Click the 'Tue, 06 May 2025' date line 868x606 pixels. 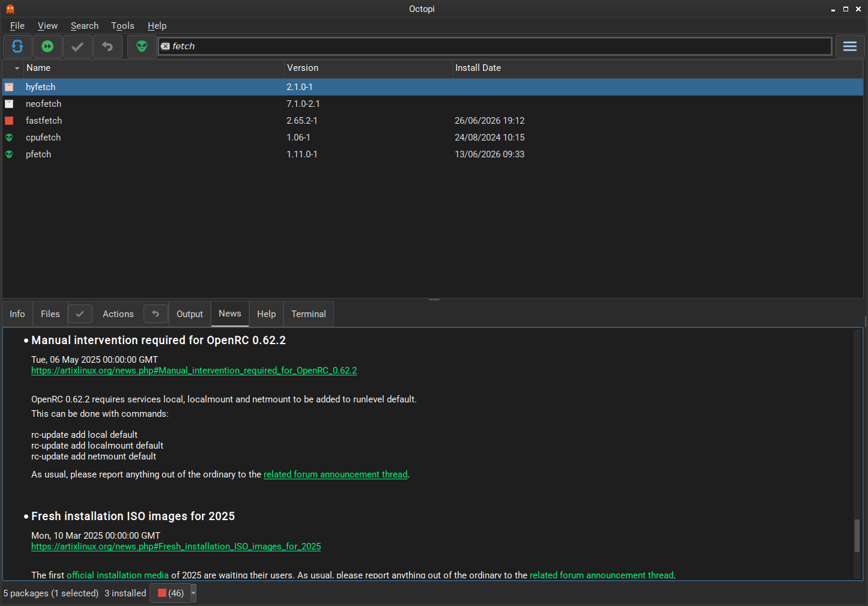tap(94, 360)
